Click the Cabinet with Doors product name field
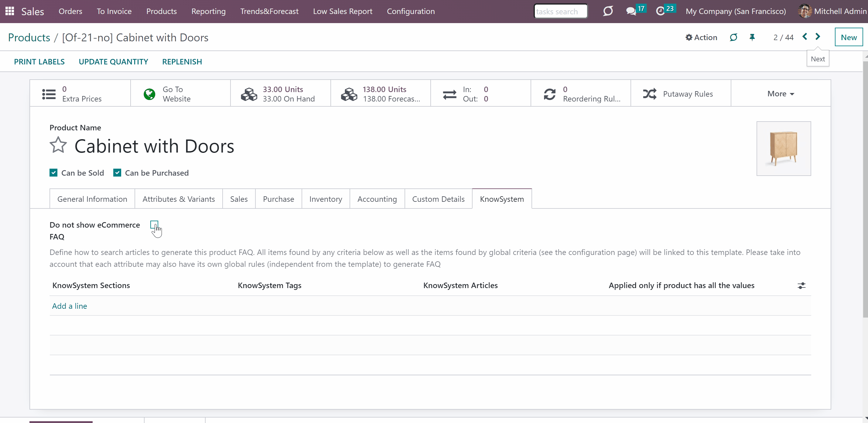The width and height of the screenshot is (868, 423). click(154, 146)
